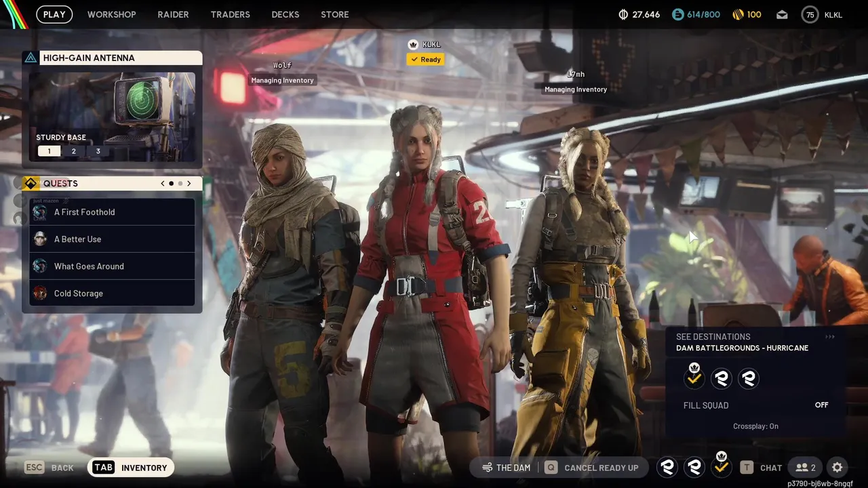Open the High-Gain Antenna thumbnail image
Viewport: 868px width, 488px height.
[112, 118]
